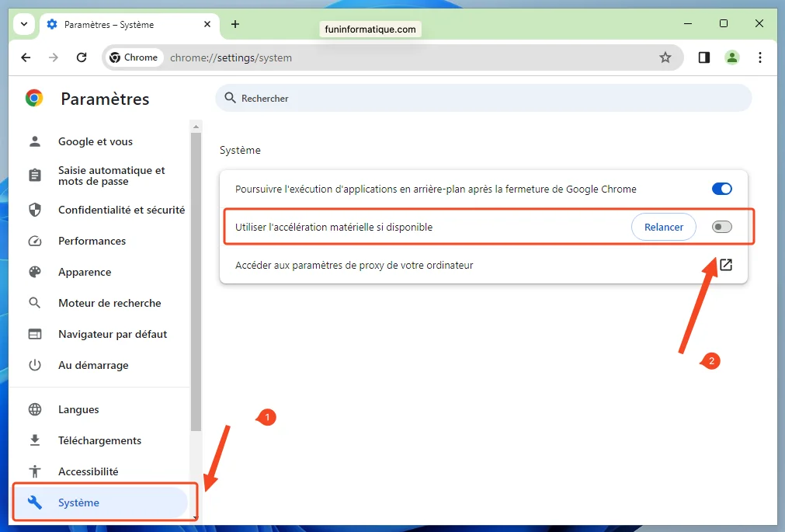
Task: Click the Langues globe icon
Action: click(35, 409)
